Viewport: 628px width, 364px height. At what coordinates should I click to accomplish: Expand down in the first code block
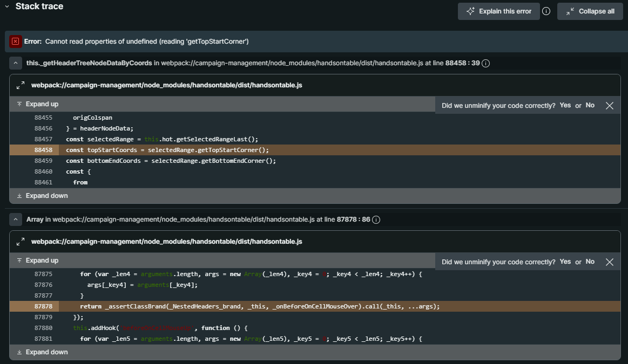pyautogui.click(x=42, y=196)
